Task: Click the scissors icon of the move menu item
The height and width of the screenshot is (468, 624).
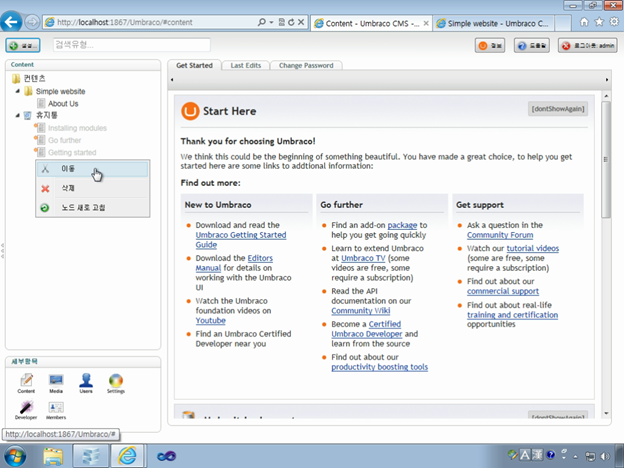Action: coord(45,169)
